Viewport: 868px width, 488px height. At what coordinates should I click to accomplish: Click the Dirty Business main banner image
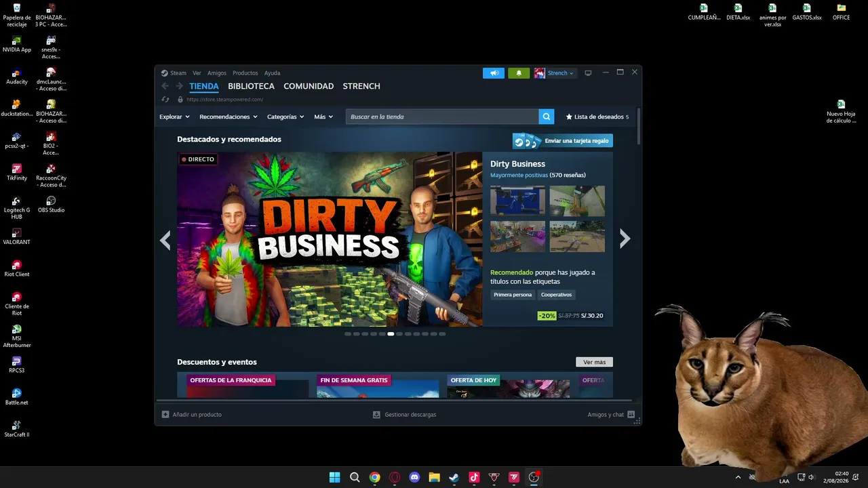[x=330, y=239]
